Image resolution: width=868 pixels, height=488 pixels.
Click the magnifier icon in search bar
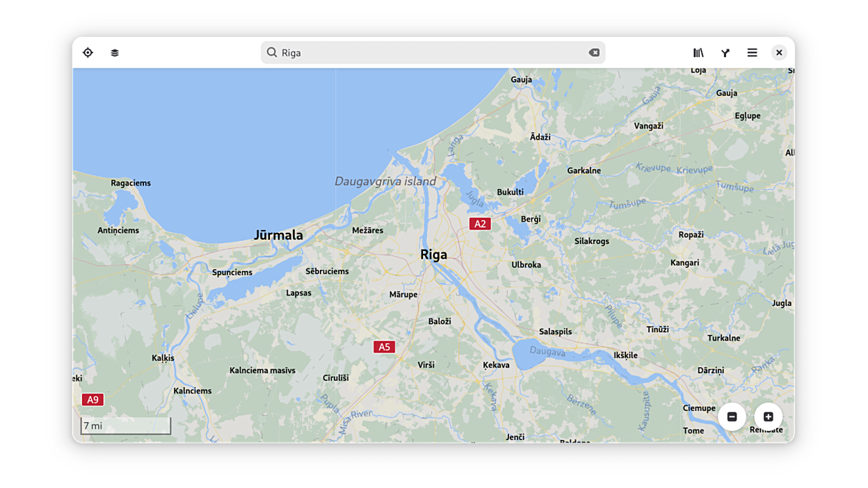(272, 53)
